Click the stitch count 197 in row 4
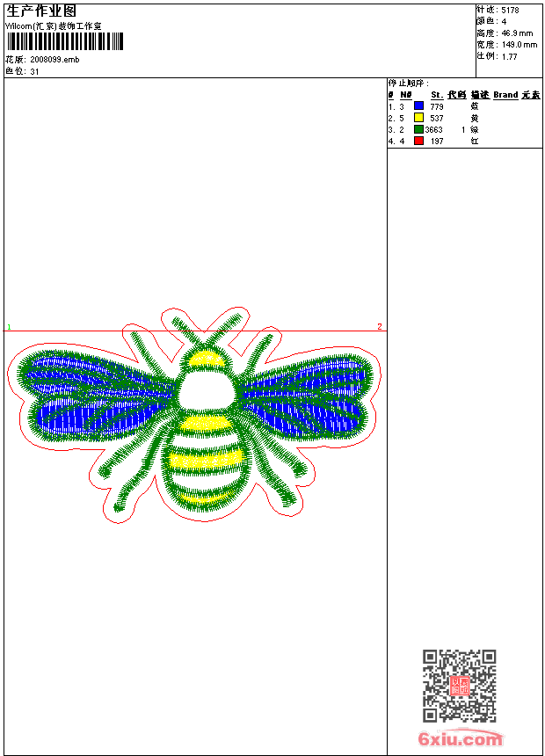 pos(437,142)
